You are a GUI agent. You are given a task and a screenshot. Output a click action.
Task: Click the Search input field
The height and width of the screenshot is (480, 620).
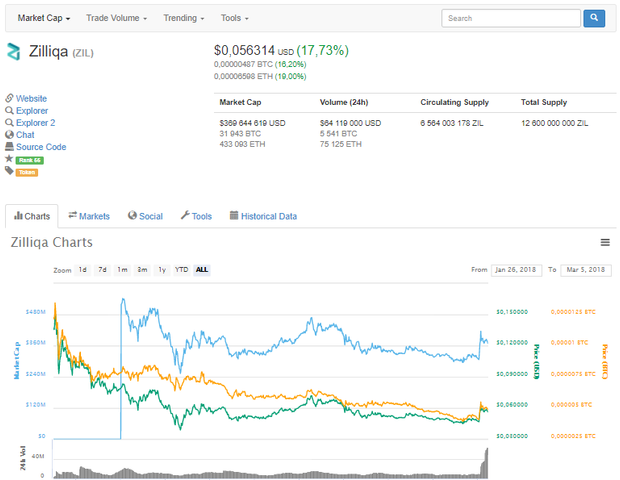point(511,18)
